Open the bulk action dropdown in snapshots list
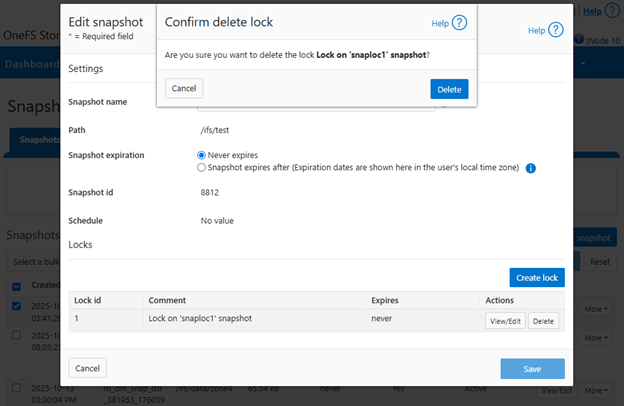This screenshot has width=624, height=406. [35, 262]
